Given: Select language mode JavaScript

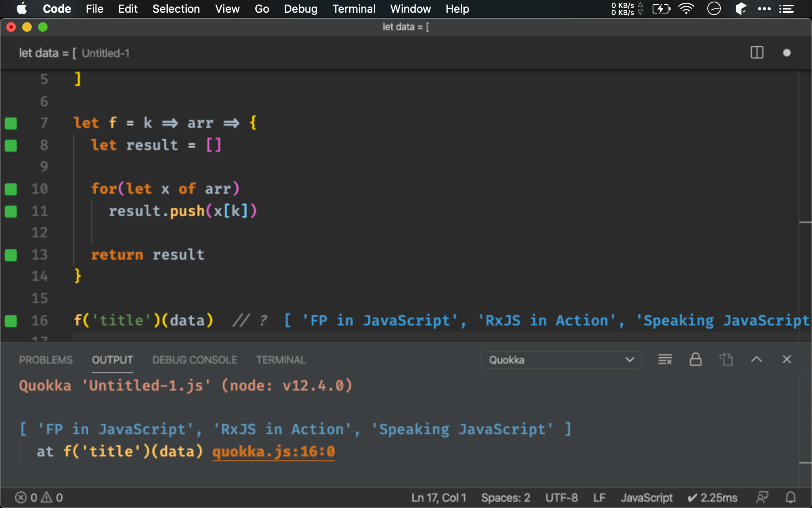Looking at the screenshot, I should click(x=646, y=497).
